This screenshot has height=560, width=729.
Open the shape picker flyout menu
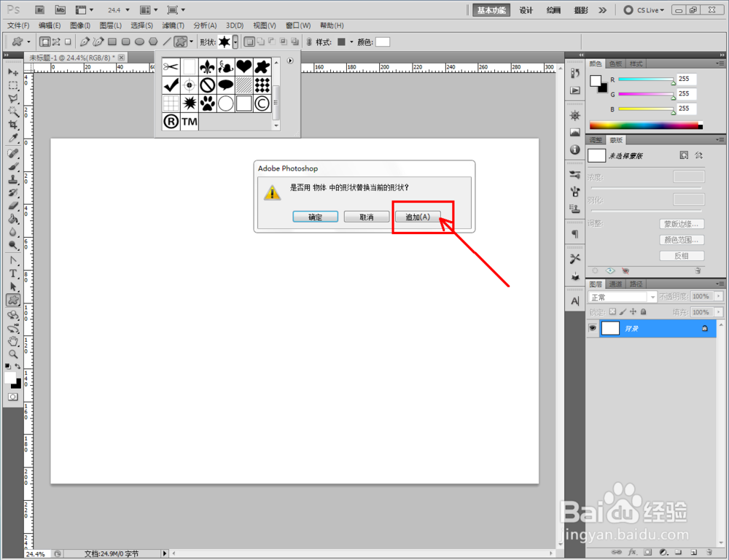(290, 61)
